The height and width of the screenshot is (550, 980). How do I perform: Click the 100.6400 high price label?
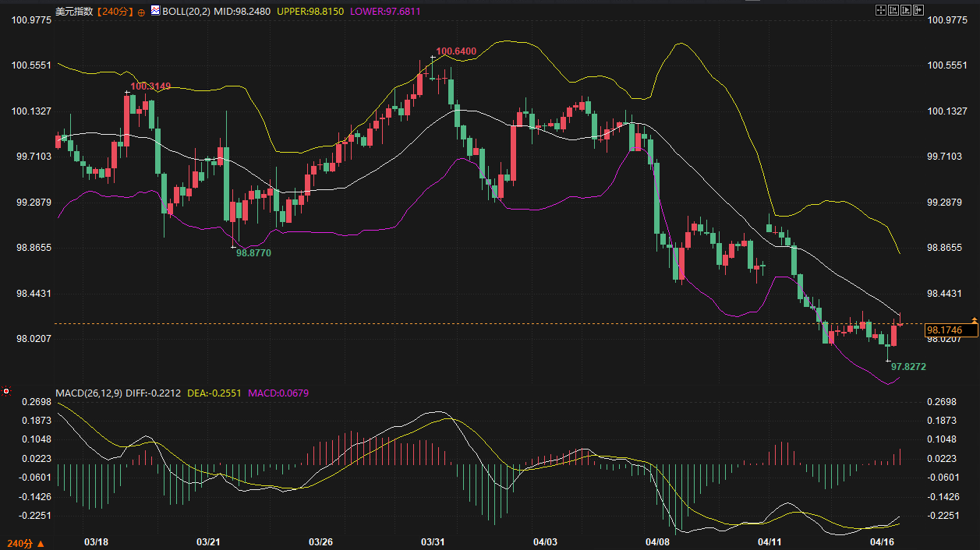click(x=456, y=51)
